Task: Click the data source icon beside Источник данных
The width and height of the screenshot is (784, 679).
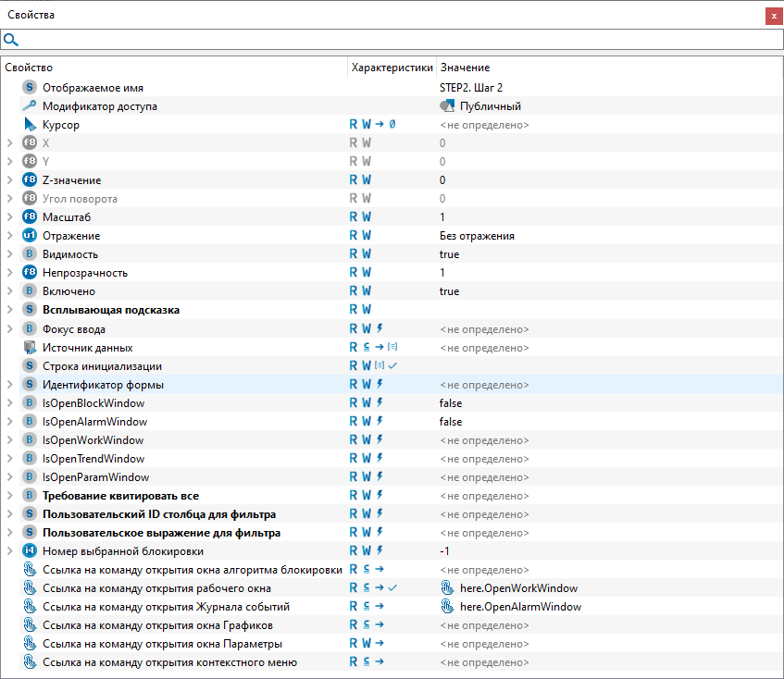Action: (30, 348)
